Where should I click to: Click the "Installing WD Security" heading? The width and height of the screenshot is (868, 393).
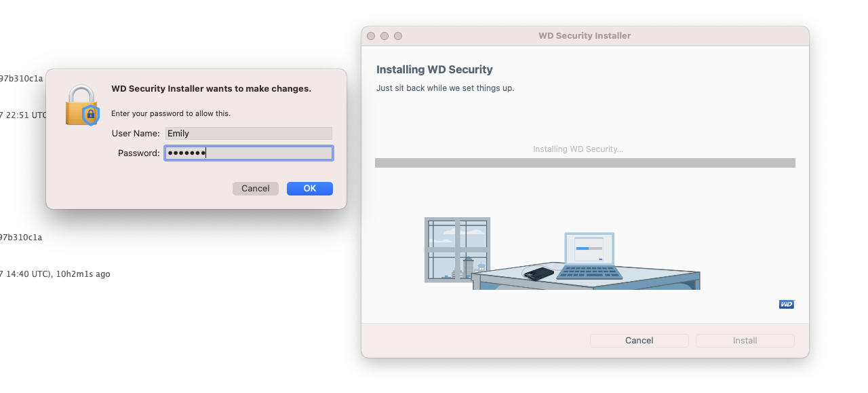coord(435,70)
